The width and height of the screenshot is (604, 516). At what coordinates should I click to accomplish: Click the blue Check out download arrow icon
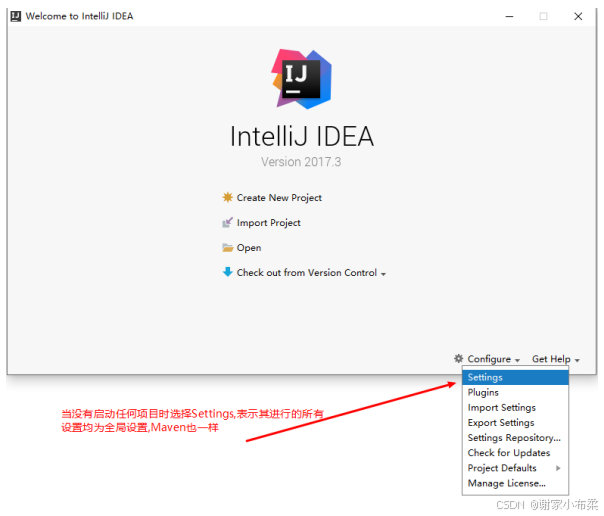click(228, 272)
